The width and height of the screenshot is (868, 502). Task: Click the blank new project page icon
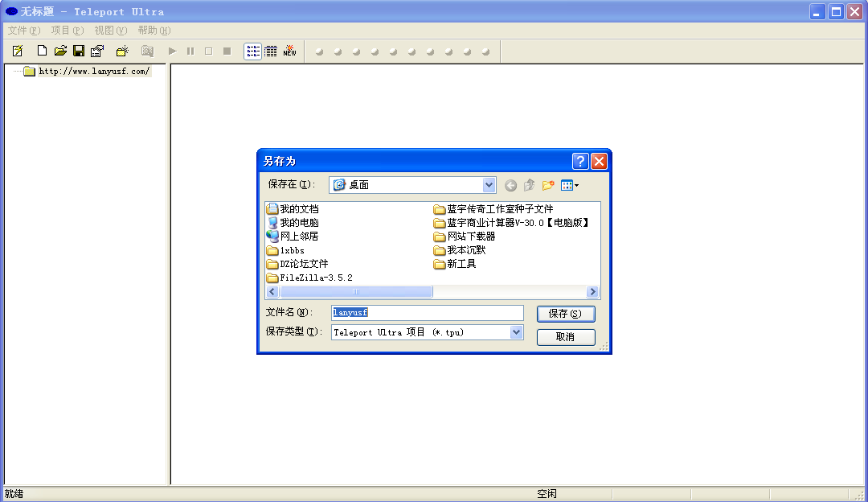click(x=42, y=51)
